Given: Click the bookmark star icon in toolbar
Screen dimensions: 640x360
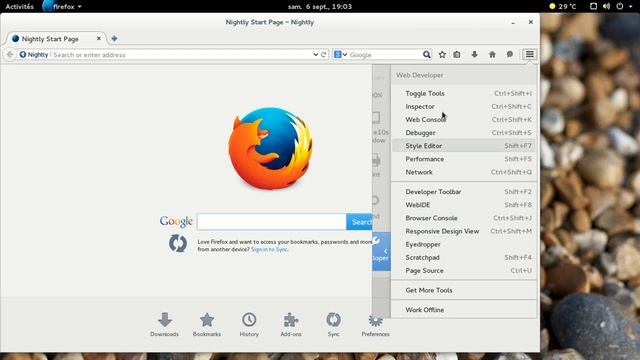Looking at the screenshot, I should (442, 54).
